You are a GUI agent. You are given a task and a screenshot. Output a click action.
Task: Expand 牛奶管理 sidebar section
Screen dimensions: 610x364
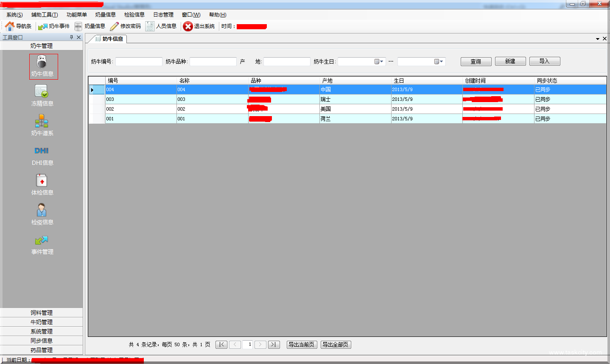coord(42,322)
